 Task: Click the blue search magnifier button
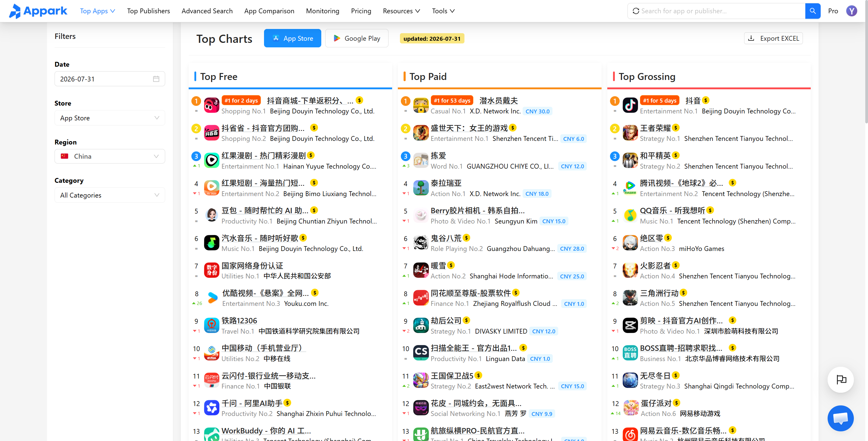click(813, 11)
